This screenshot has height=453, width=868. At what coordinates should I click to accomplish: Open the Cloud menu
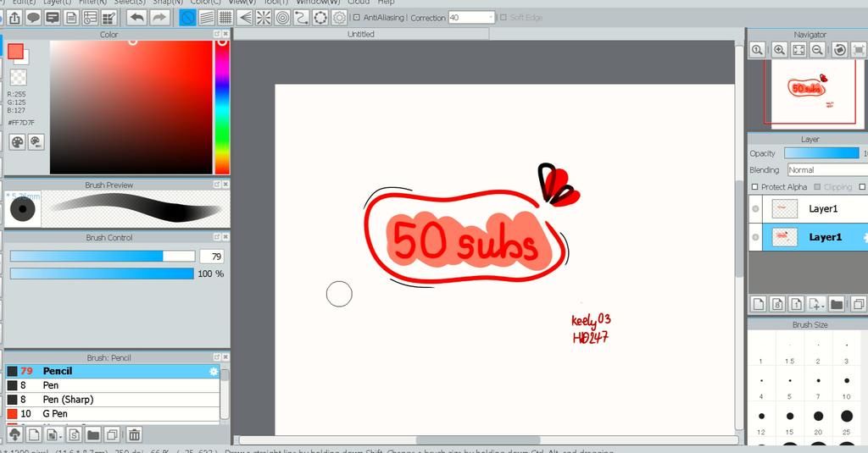click(x=359, y=3)
